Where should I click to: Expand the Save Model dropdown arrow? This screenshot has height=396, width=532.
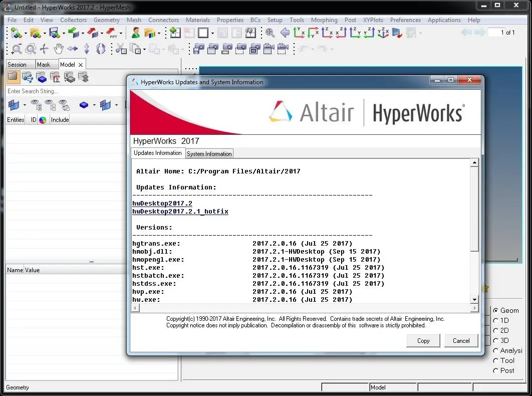tap(64, 33)
